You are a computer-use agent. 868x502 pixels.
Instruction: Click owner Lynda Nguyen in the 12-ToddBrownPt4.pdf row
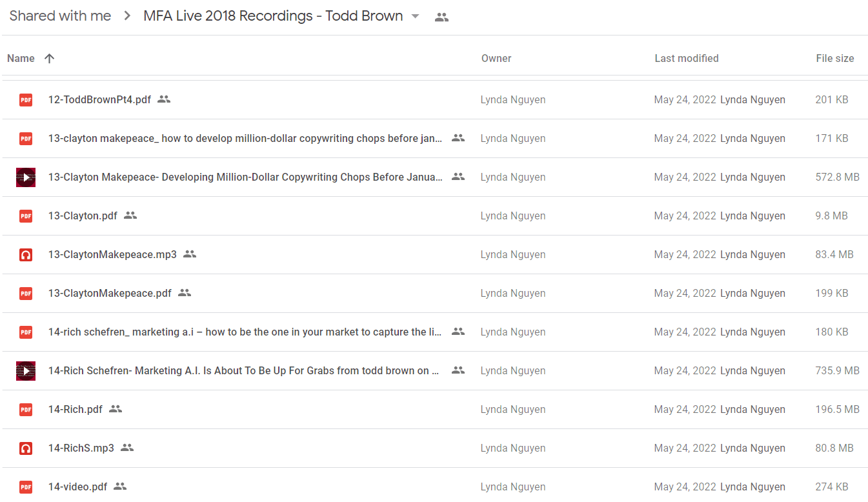click(x=513, y=100)
